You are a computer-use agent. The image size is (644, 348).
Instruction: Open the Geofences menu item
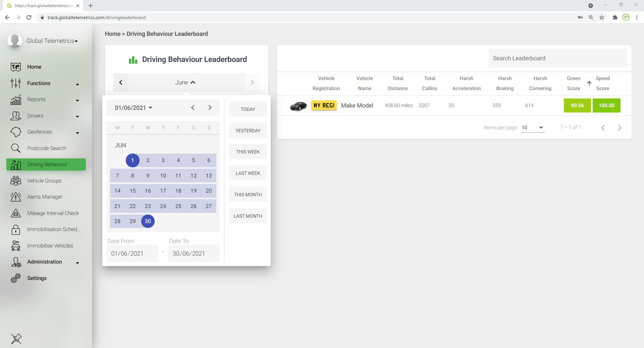[x=40, y=132]
